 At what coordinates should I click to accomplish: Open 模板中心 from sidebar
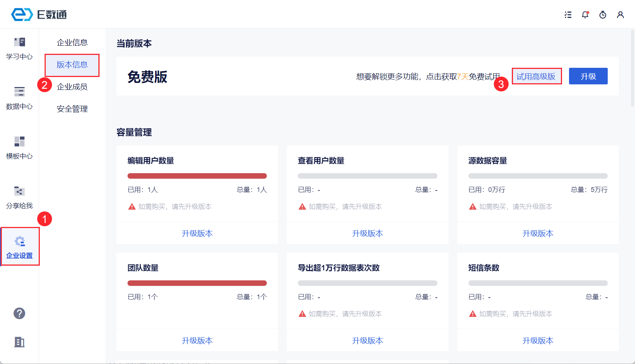(x=19, y=148)
